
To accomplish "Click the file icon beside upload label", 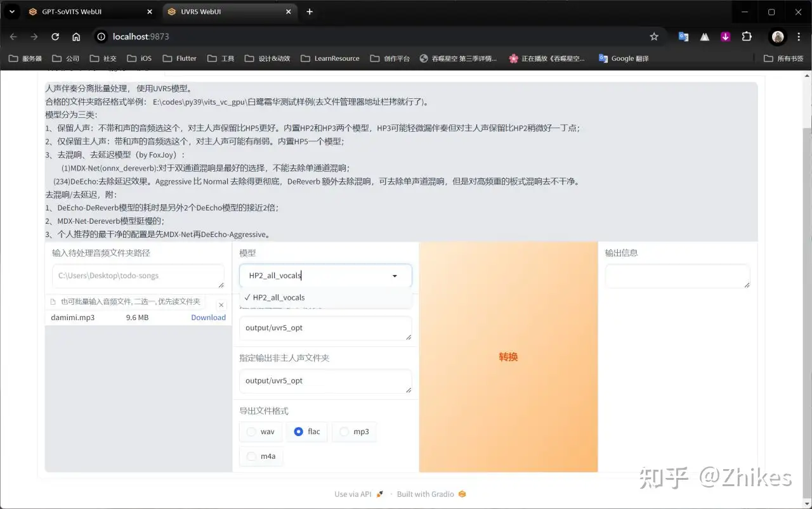I will (53, 302).
